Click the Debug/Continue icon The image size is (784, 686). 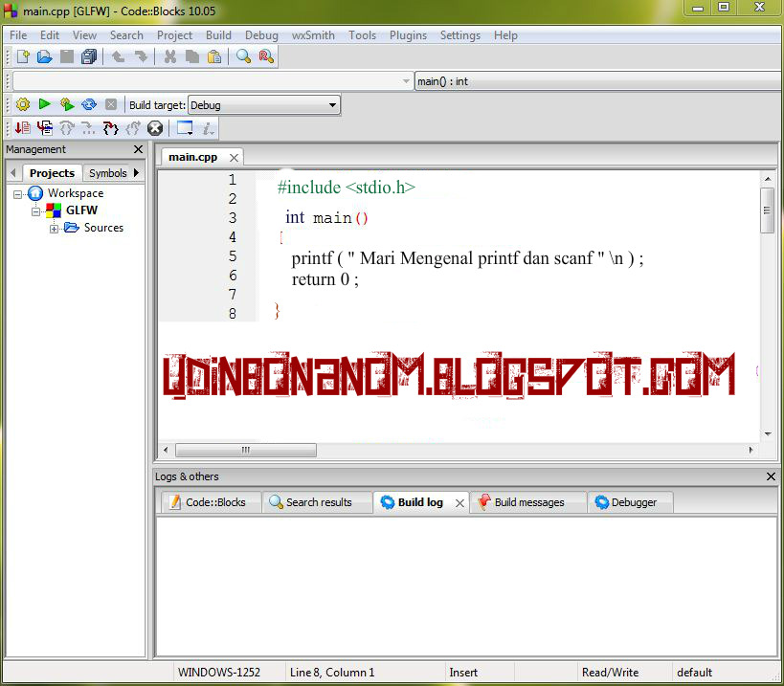(x=20, y=127)
